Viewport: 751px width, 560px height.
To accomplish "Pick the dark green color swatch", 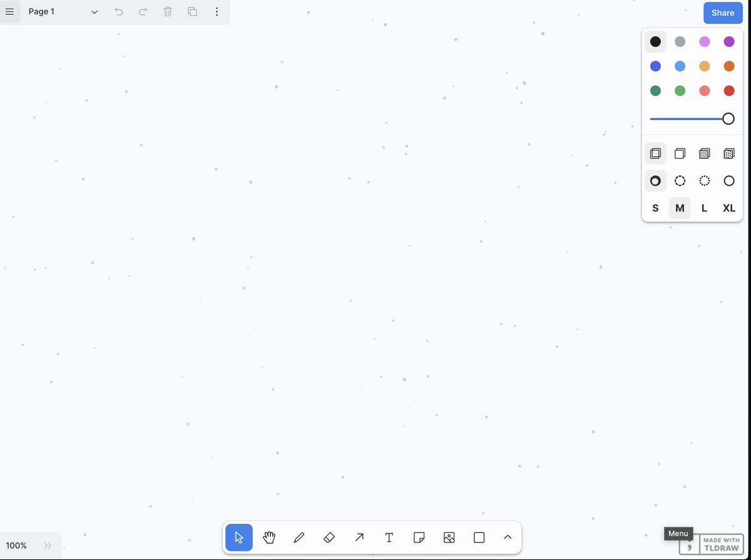I will tap(655, 91).
